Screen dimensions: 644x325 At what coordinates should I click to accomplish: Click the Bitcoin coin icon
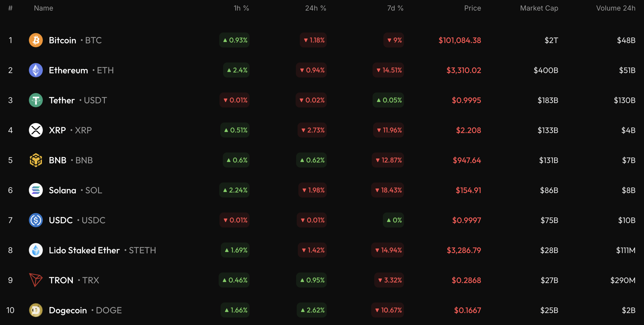(36, 40)
